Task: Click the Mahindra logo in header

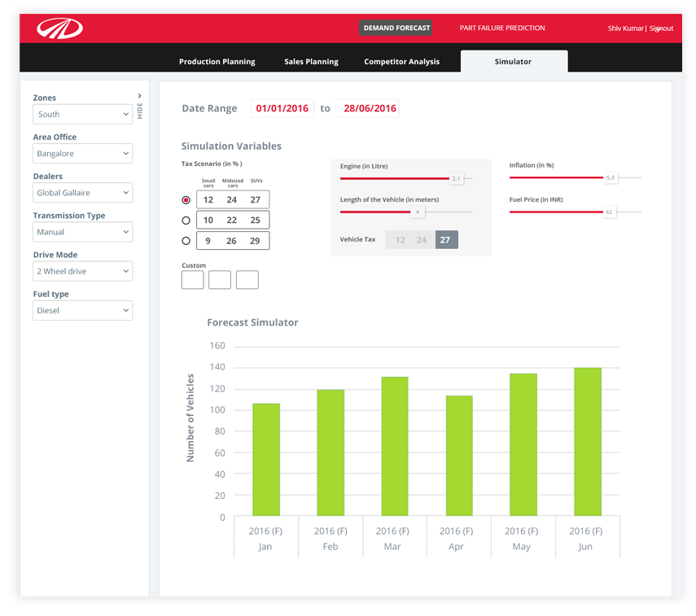Action: (59, 28)
